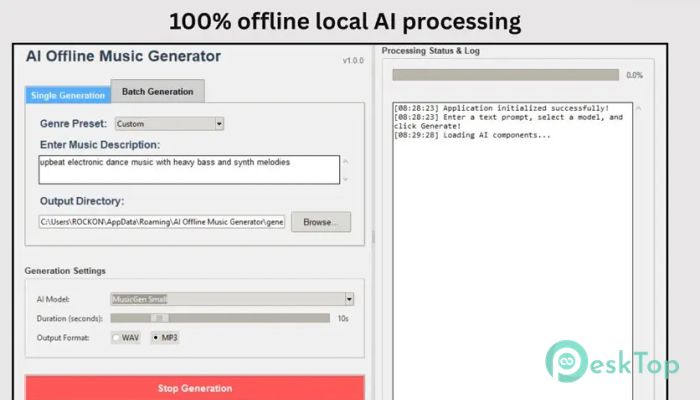The height and width of the screenshot is (400, 700).
Task: Click the 'AI Offline Music Generator' title
Action: (123, 56)
